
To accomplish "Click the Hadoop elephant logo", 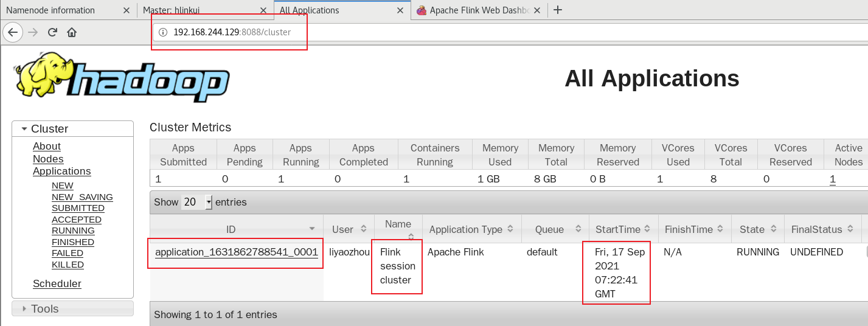I will click(x=122, y=77).
